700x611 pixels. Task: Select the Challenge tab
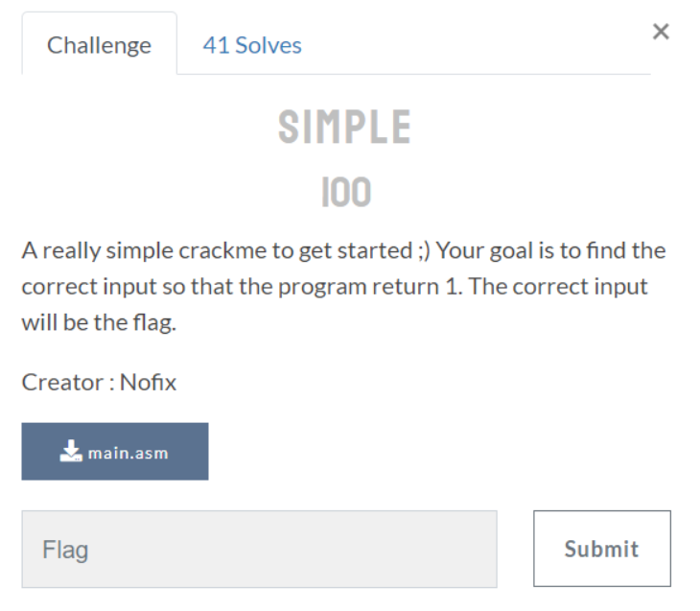click(99, 45)
